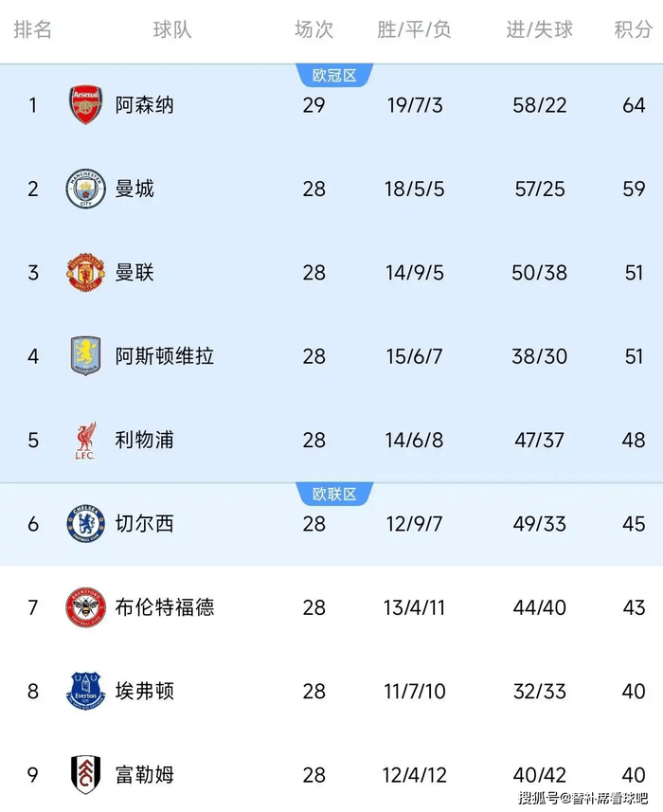Click the 进/失球 column header
The height and width of the screenshot is (812, 663).
(x=539, y=29)
